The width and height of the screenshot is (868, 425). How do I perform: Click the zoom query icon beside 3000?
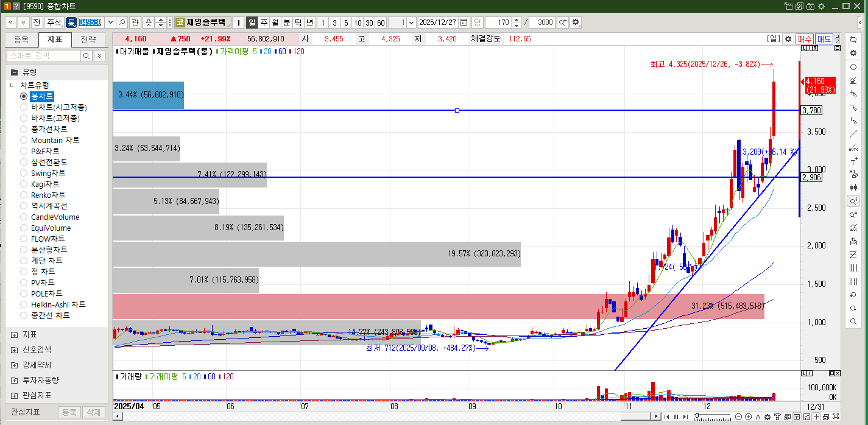click(562, 23)
